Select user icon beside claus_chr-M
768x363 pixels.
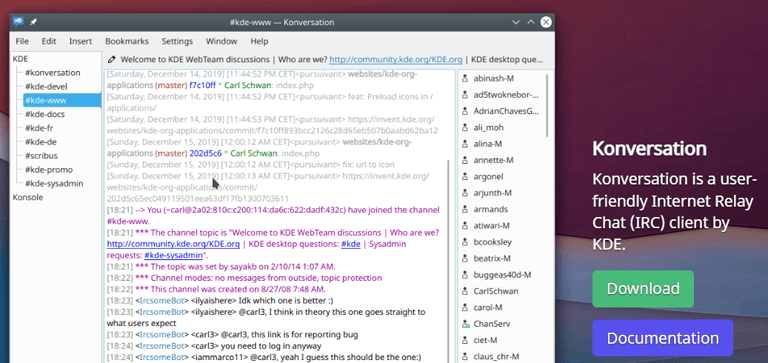tap(465, 357)
